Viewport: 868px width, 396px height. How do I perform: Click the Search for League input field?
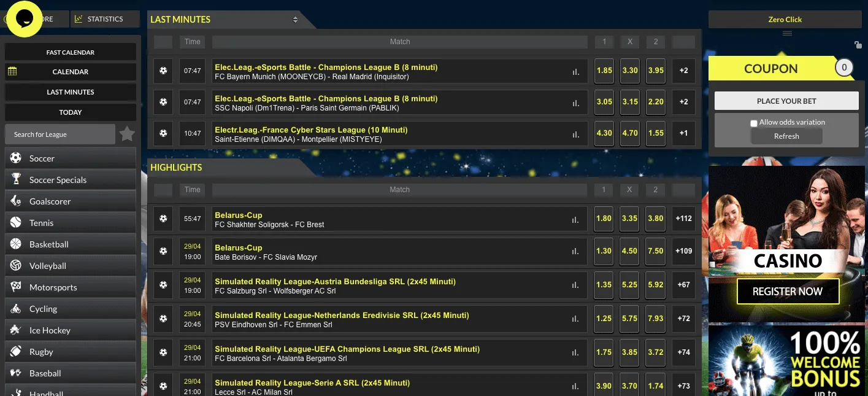[60, 133]
